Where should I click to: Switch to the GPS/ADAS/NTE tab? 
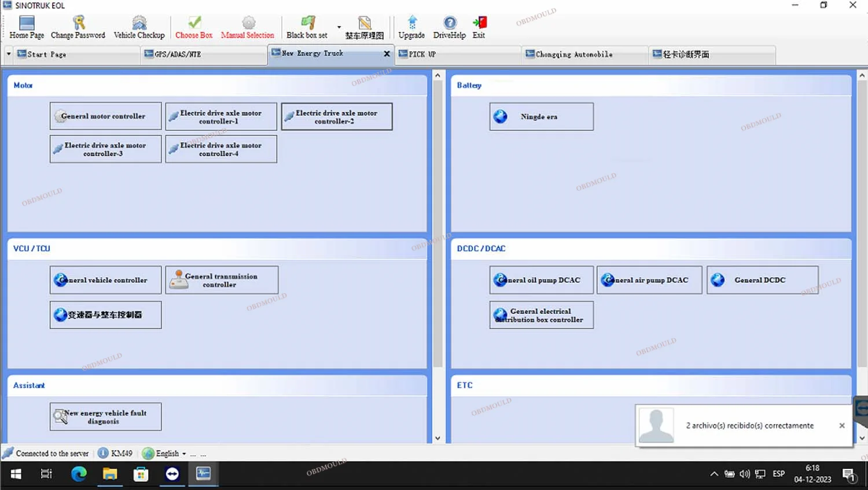point(178,54)
